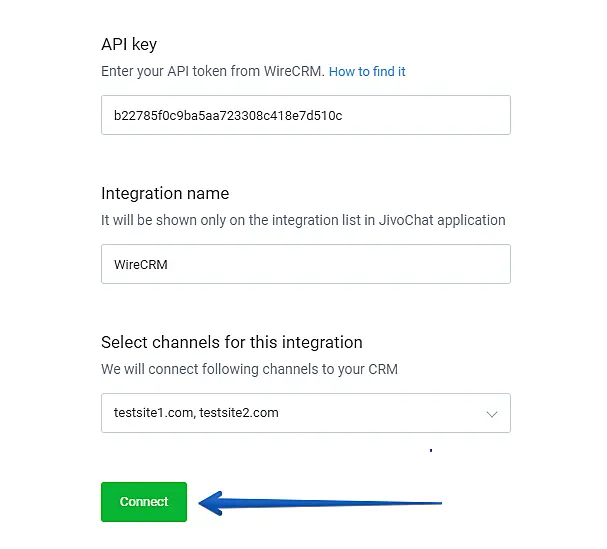Click the "Integration name" heading label
The image size is (607, 549).
coord(165,193)
